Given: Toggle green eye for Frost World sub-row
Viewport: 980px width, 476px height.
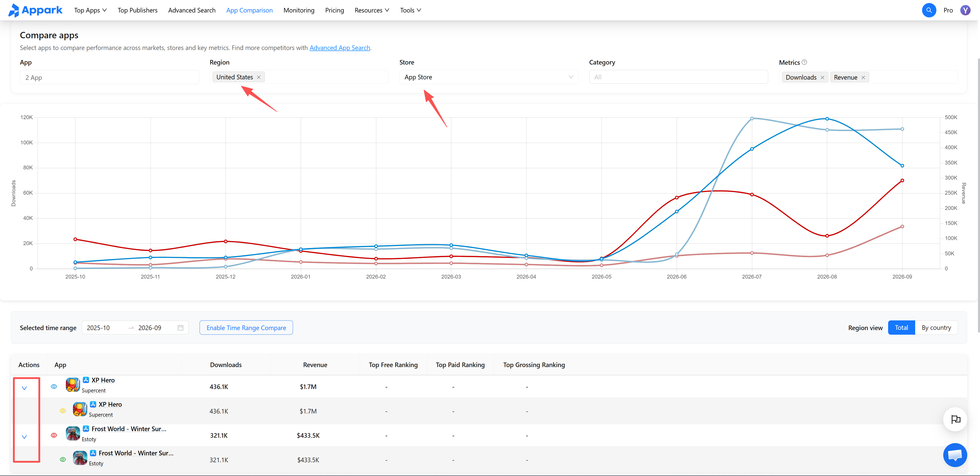Looking at the screenshot, I should [x=63, y=460].
